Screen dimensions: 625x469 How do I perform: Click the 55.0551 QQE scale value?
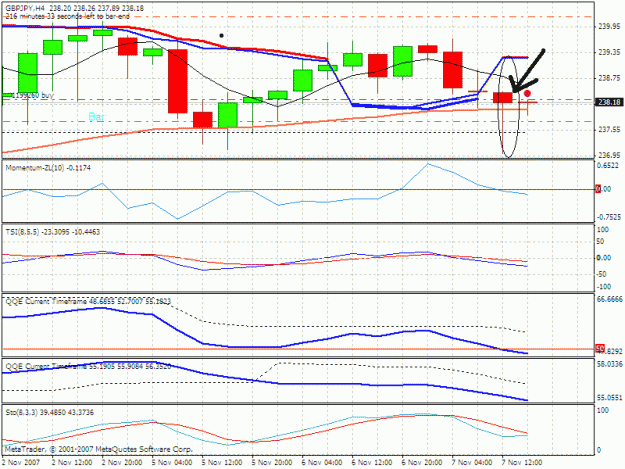coord(609,398)
